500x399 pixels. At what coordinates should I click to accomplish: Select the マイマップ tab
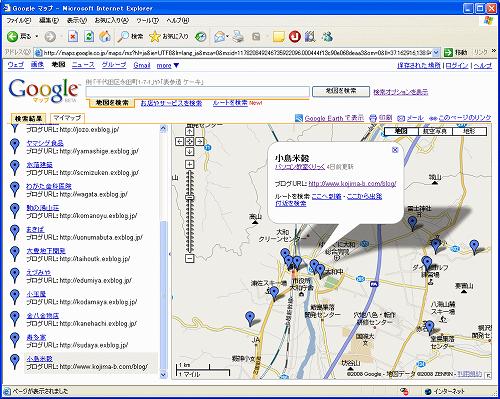(x=67, y=118)
